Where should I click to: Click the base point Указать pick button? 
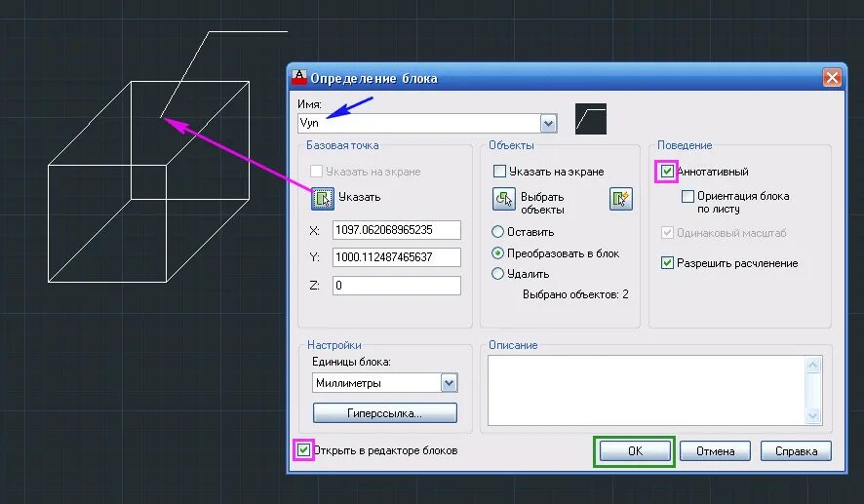point(323,198)
